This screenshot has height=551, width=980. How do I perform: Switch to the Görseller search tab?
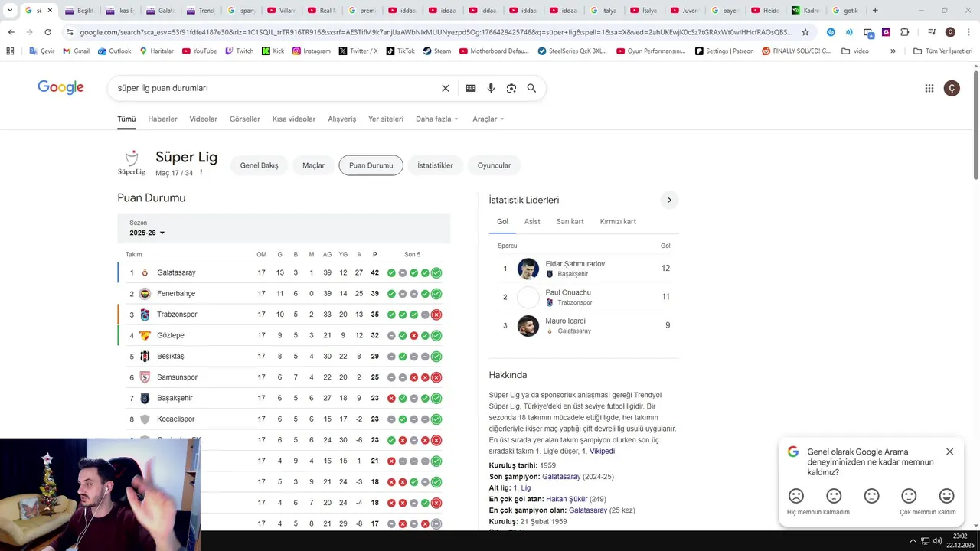(x=245, y=119)
